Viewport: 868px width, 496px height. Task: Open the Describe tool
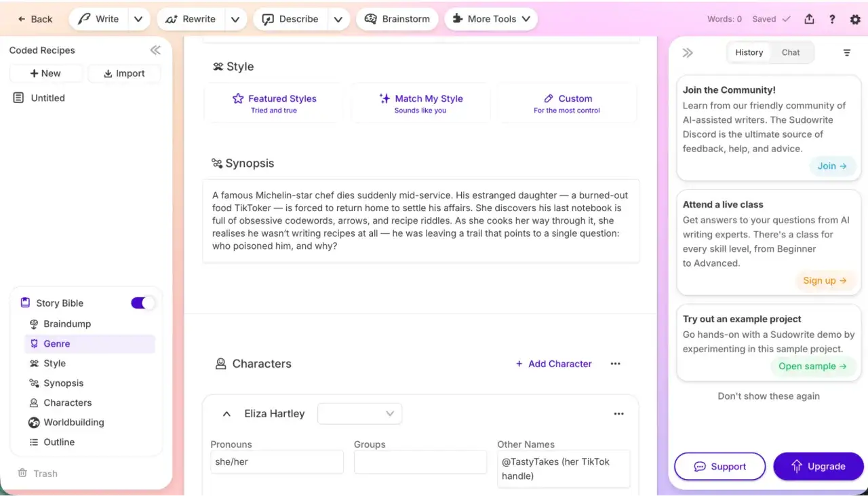coord(290,19)
